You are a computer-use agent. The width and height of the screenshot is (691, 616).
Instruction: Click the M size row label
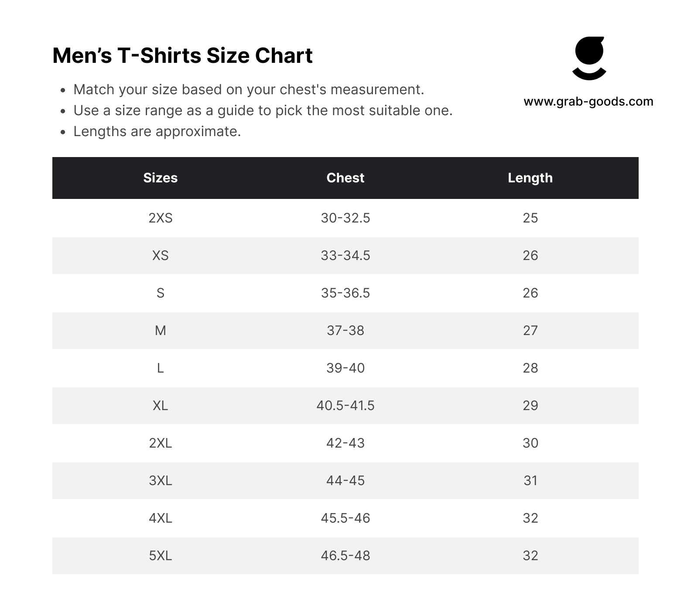click(161, 330)
